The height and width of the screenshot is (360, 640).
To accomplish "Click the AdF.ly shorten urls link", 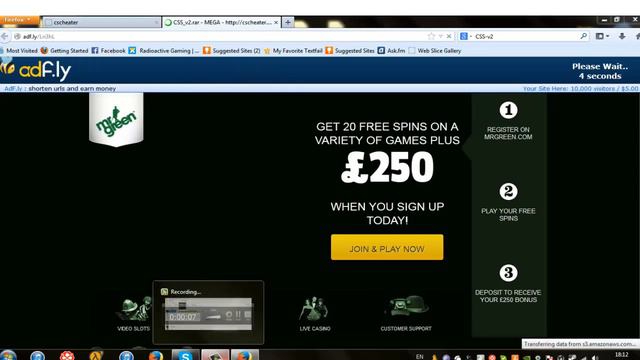I will (x=60, y=89).
